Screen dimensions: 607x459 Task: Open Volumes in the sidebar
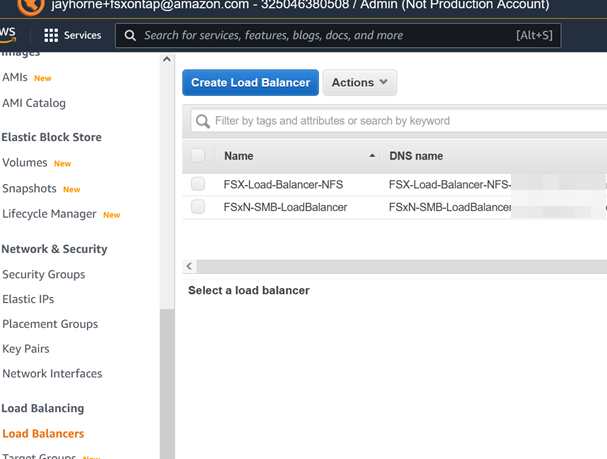(x=25, y=163)
